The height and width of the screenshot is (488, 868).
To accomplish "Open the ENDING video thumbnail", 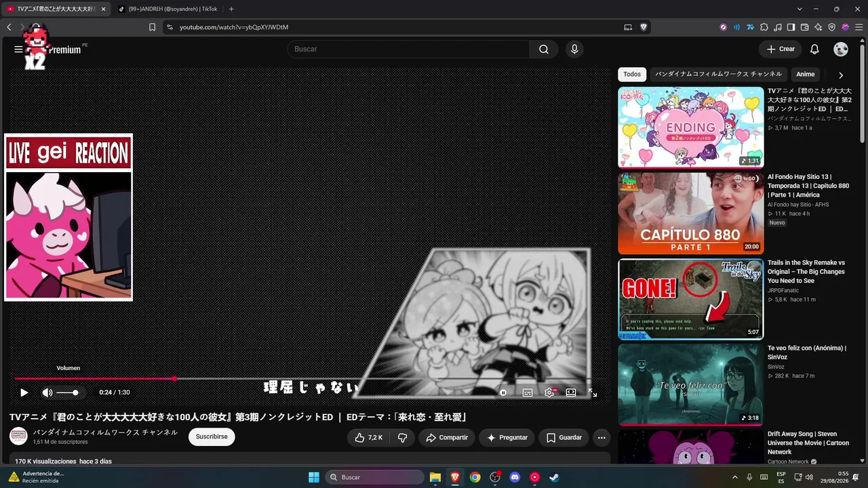I will (x=690, y=127).
